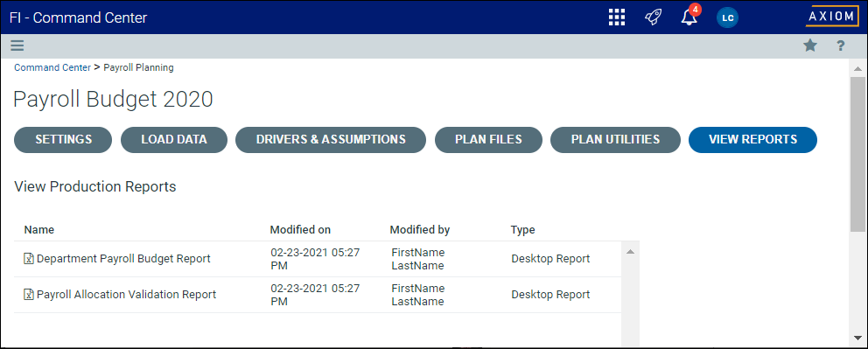Click Payroll Allocation Validation Report file icon
This screenshot has width=868, height=349.
[29, 295]
